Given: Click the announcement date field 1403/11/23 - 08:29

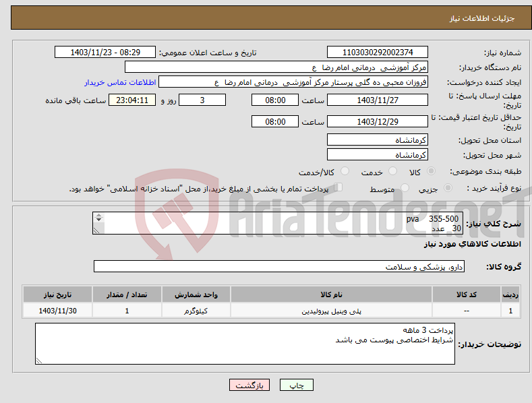Looking at the screenshot, I should pos(105,53).
